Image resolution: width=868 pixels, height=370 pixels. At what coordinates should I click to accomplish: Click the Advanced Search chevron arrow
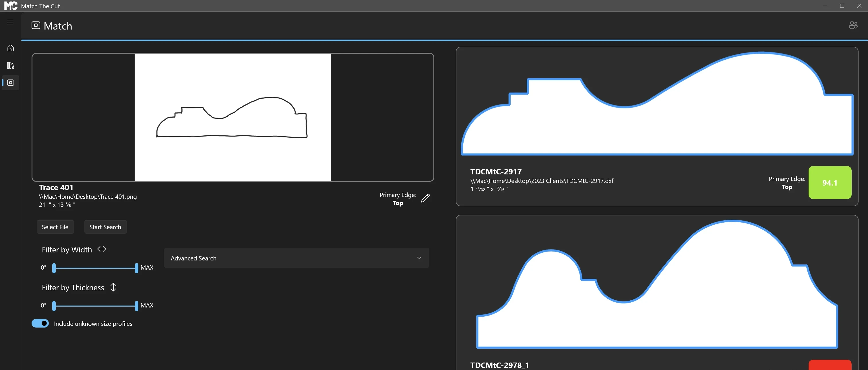click(x=419, y=258)
